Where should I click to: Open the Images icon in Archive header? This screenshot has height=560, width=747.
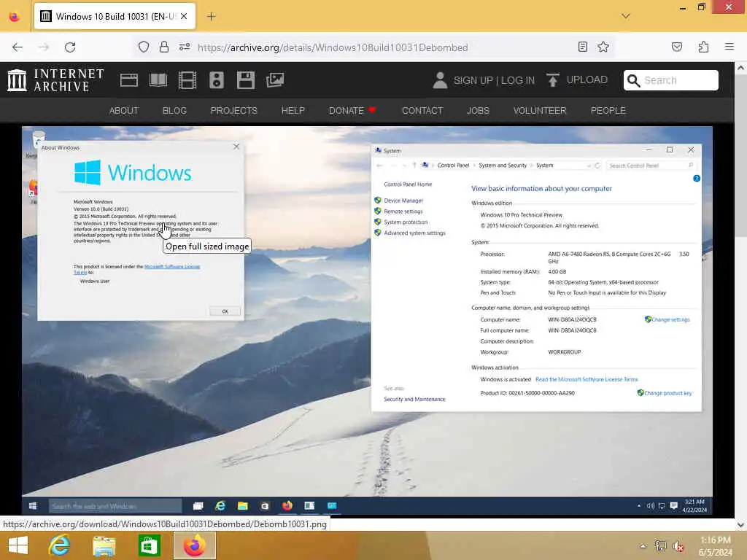[275, 80]
